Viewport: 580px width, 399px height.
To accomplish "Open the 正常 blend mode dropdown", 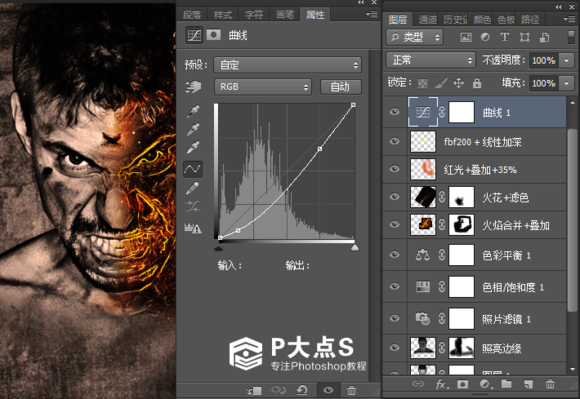I will [431, 60].
